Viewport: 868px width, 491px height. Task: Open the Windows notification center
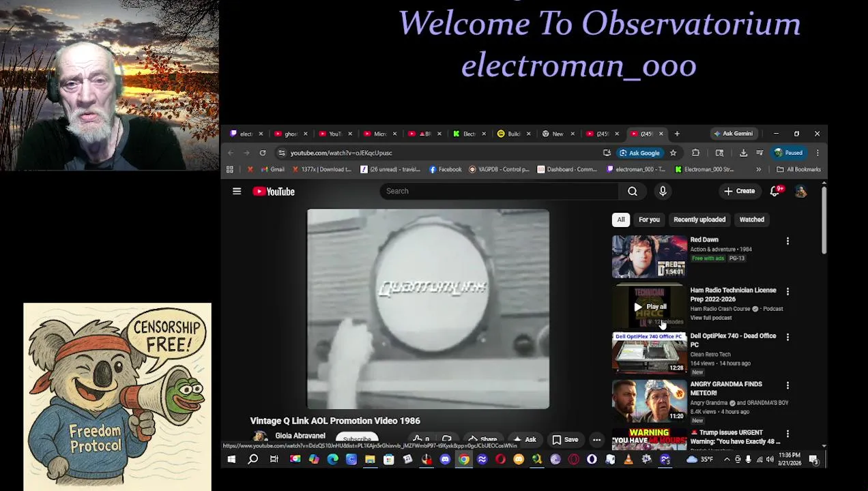pyautogui.click(x=813, y=460)
